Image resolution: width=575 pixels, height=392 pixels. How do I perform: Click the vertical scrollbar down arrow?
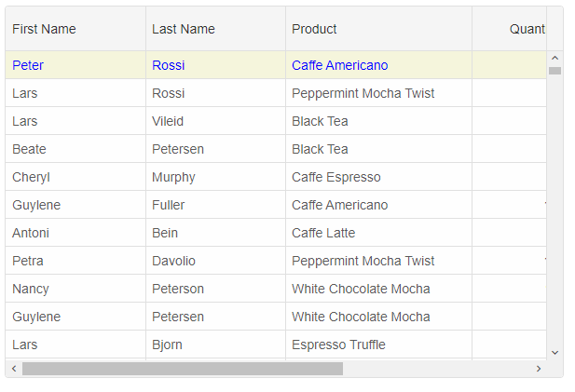[x=554, y=352]
